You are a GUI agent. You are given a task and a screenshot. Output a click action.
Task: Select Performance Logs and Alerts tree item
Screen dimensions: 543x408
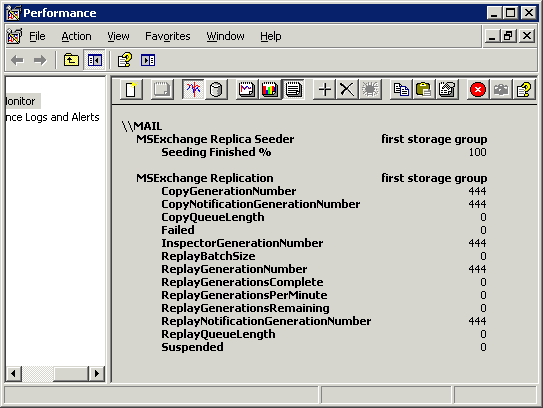pyautogui.click(x=53, y=117)
